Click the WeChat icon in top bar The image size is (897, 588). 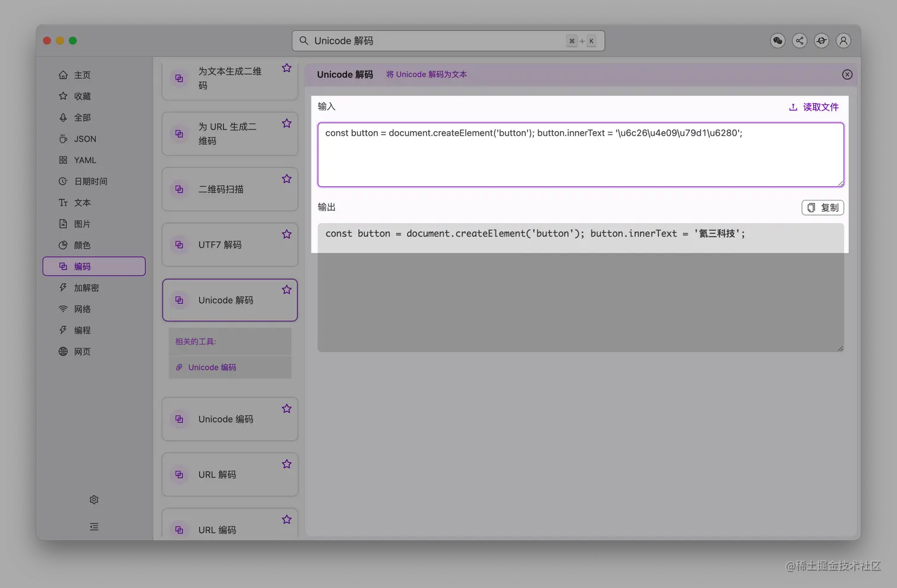tap(778, 40)
